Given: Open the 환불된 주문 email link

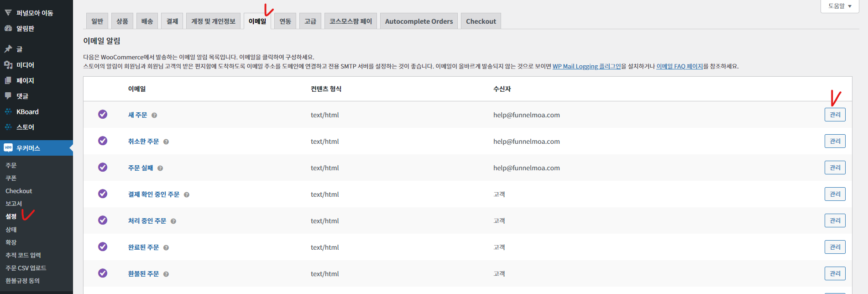Looking at the screenshot, I should coord(144,274).
